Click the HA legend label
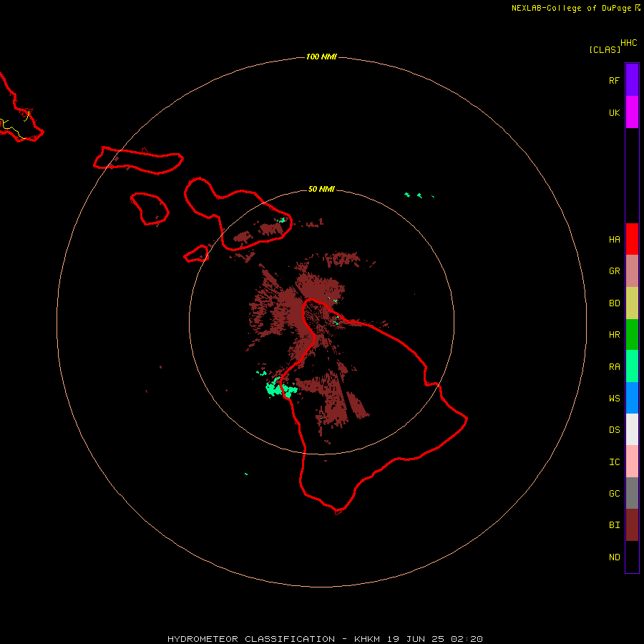This screenshot has height=644, width=644. 615,240
